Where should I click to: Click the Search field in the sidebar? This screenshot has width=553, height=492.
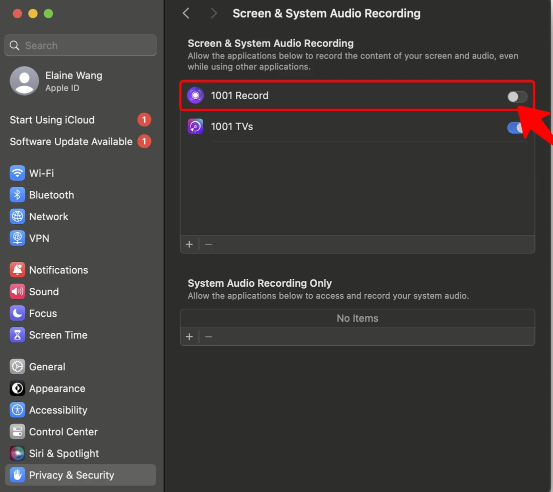[80, 45]
